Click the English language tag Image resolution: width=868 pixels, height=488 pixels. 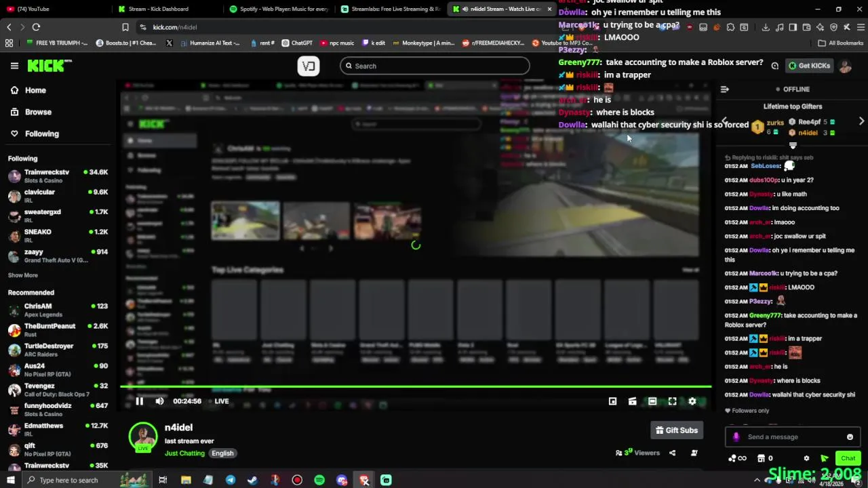click(x=222, y=453)
